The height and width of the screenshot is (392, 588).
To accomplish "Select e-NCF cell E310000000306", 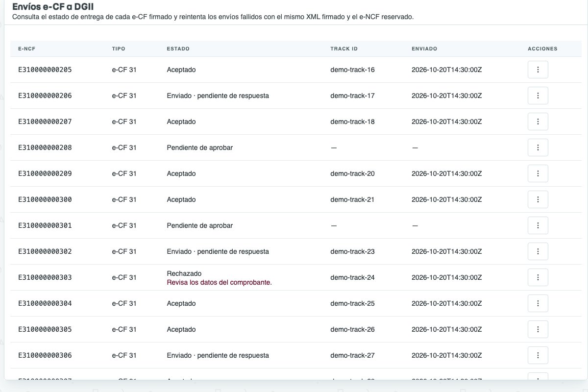I will click(x=45, y=355).
